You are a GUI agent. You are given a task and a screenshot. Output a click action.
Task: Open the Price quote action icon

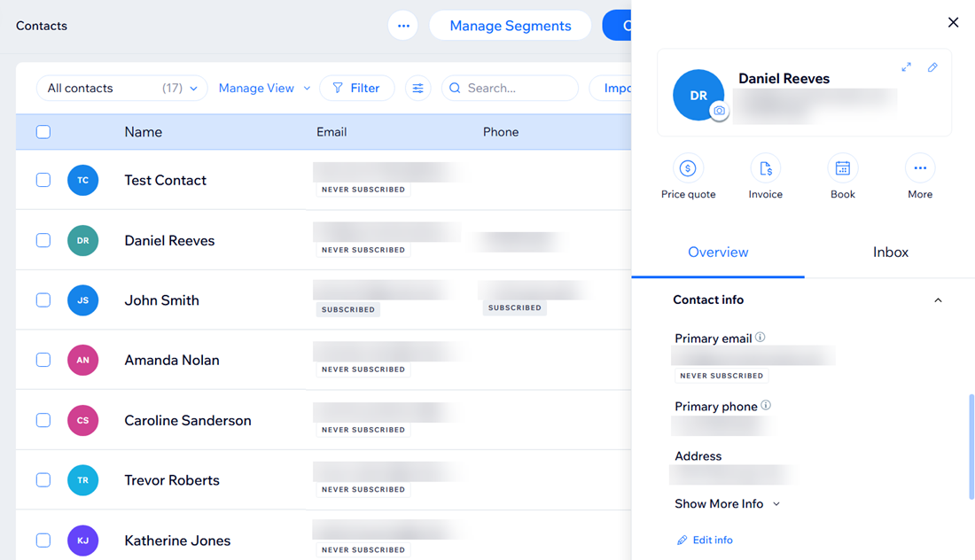(x=688, y=168)
